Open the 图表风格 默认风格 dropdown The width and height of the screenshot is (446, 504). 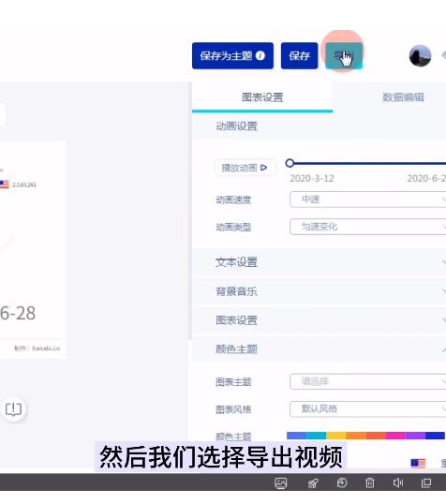coord(367,408)
